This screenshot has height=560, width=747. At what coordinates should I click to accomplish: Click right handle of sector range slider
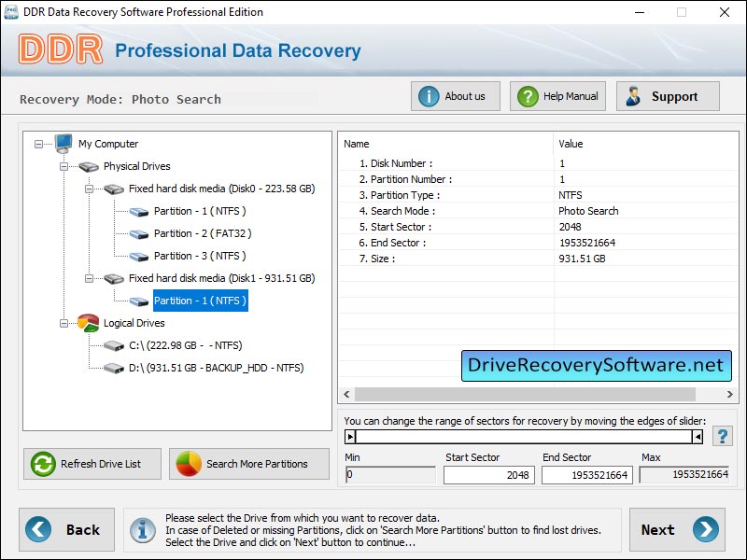pos(698,436)
